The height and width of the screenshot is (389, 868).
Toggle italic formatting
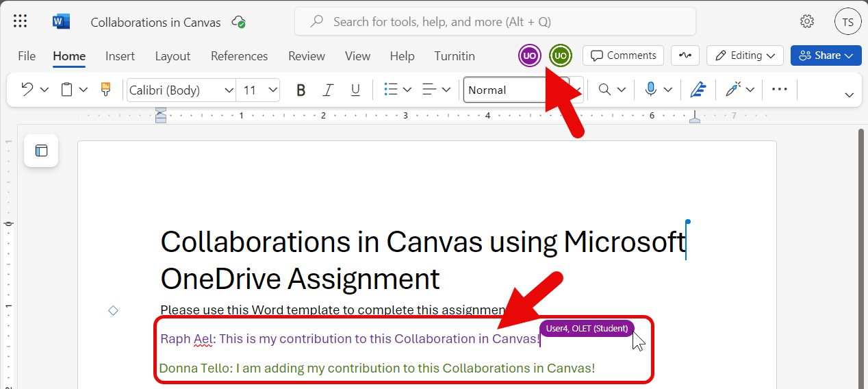pos(328,90)
